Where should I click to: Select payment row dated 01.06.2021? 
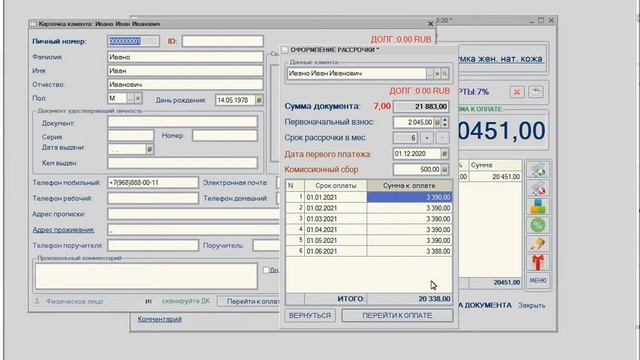(x=369, y=251)
